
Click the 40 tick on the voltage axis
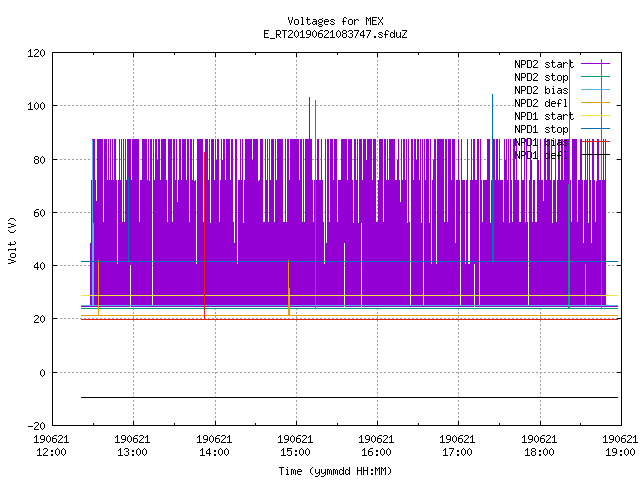[39, 266]
